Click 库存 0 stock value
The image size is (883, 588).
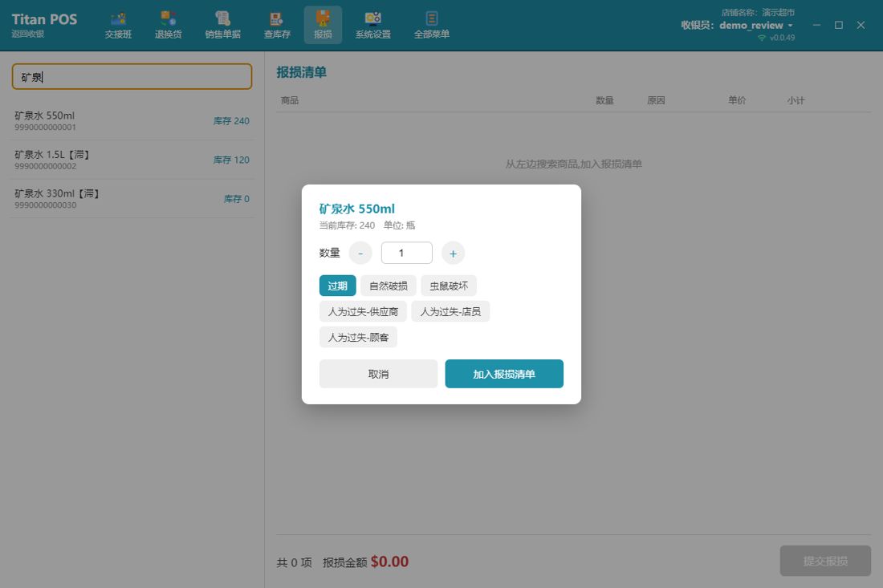(x=236, y=199)
